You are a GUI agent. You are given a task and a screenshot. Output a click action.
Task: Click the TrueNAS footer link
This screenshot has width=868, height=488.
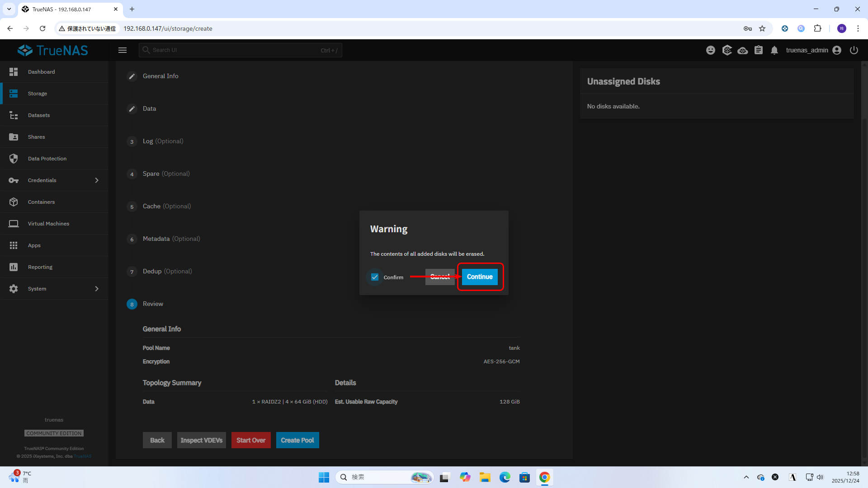tap(82, 456)
